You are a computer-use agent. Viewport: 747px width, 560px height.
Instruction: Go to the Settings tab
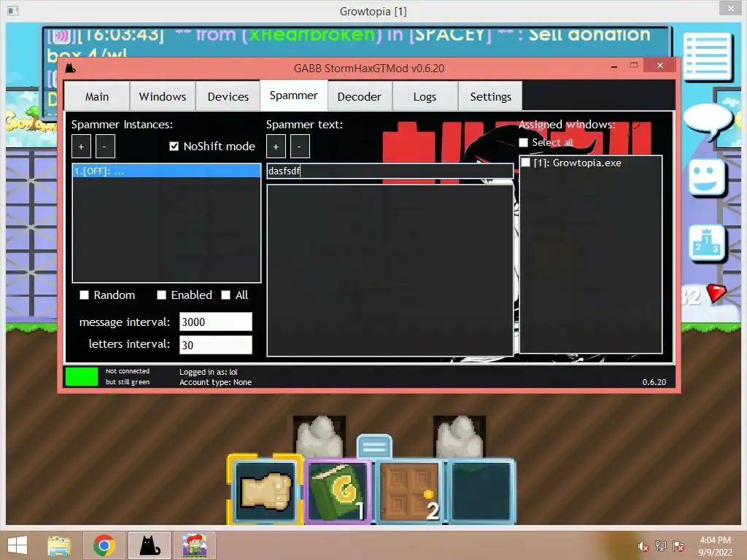tap(491, 97)
